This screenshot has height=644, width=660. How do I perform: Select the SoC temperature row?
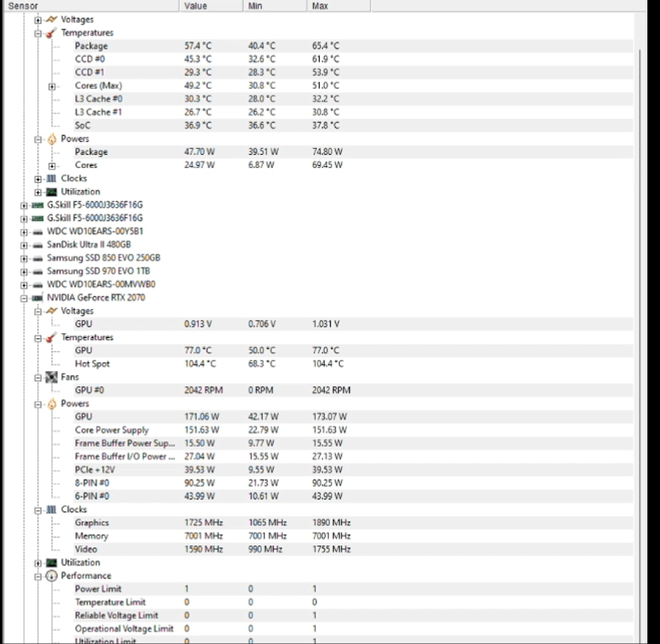pyautogui.click(x=353, y=125)
